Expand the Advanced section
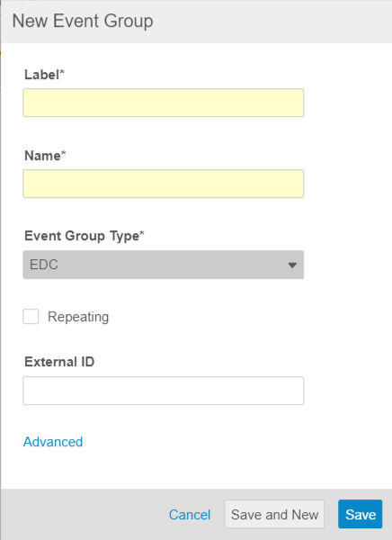Viewport: 392px width, 540px height. point(53,442)
